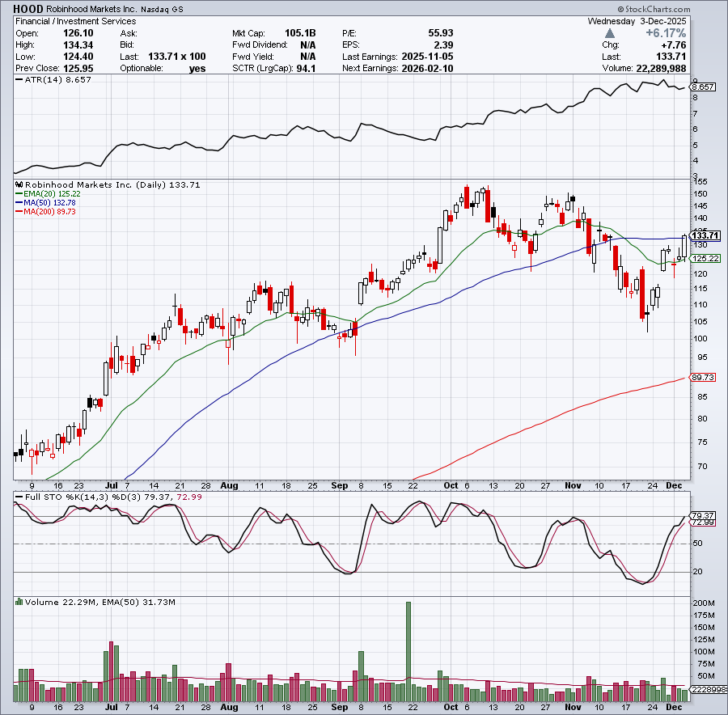Click the Optionable value yes

coord(197,68)
